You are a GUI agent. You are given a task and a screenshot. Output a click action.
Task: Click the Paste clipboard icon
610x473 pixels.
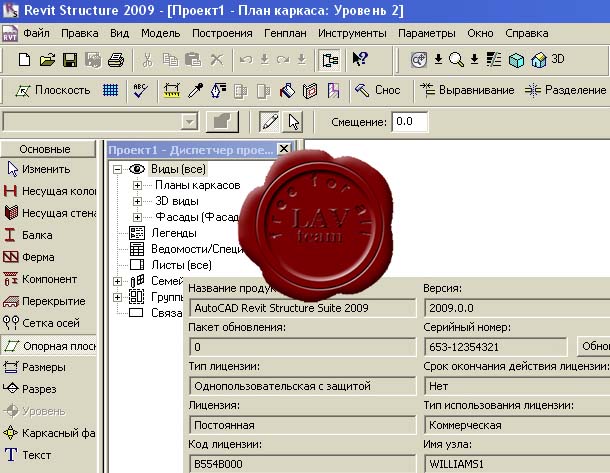click(x=193, y=60)
